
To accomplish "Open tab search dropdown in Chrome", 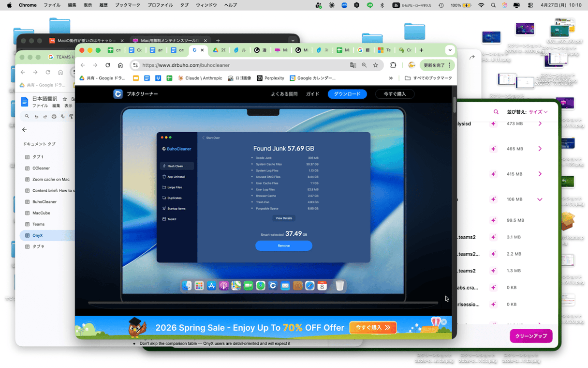I will (450, 50).
